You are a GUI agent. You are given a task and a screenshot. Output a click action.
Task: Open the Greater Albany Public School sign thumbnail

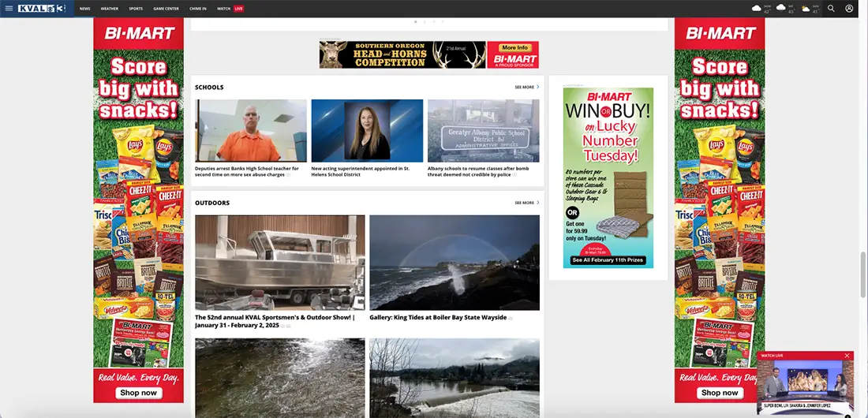pyautogui.click(x=483, y=131)
